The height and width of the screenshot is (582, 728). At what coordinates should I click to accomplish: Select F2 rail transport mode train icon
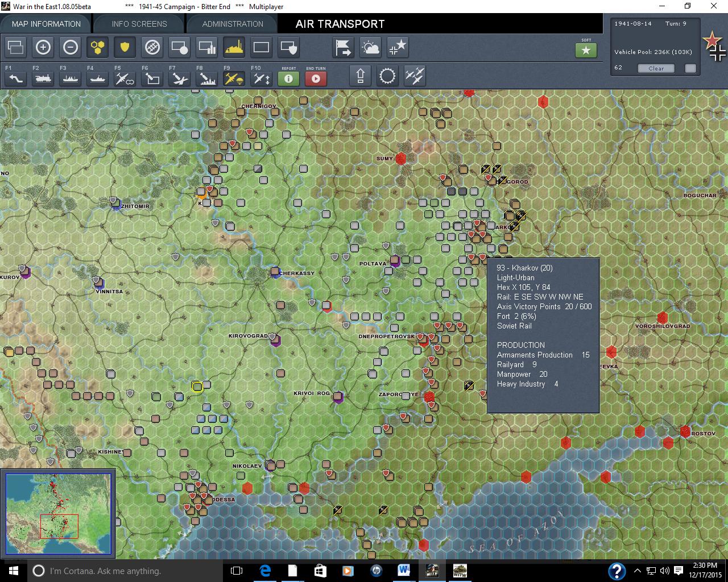point(43,78)
